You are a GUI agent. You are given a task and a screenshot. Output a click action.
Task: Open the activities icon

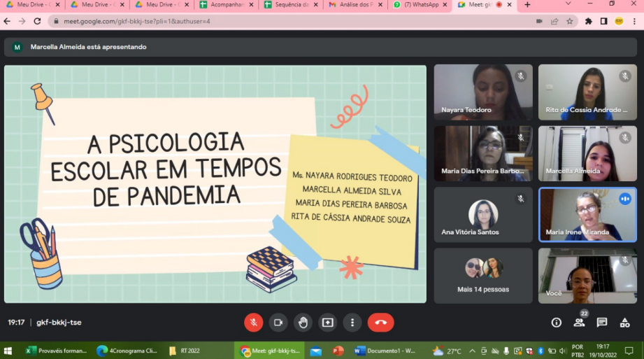point(624,323)
